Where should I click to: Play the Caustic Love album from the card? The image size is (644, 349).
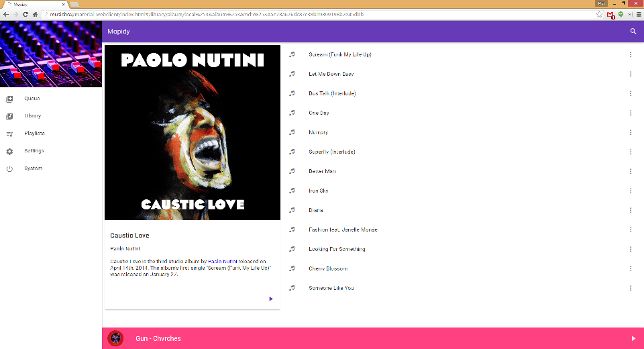[x=271, y=299]
